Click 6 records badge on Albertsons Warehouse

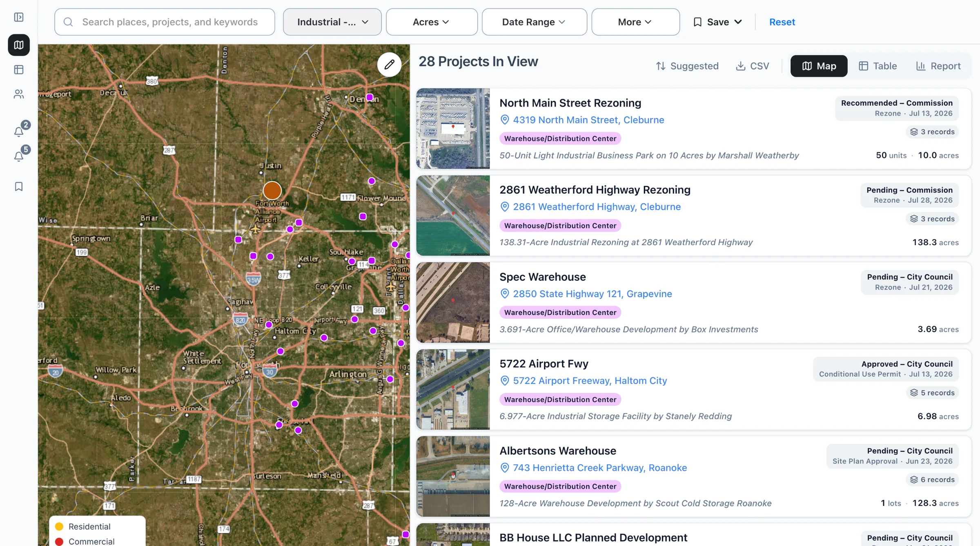[932, 479]
